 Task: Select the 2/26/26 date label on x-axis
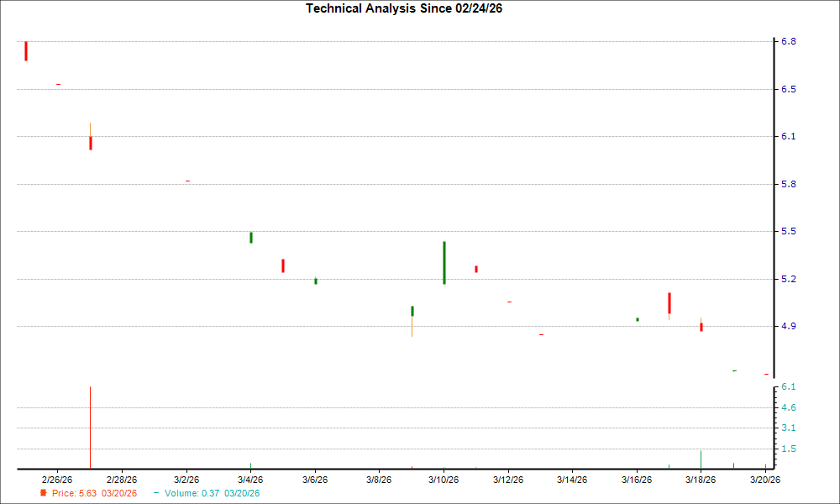[57, 480]
